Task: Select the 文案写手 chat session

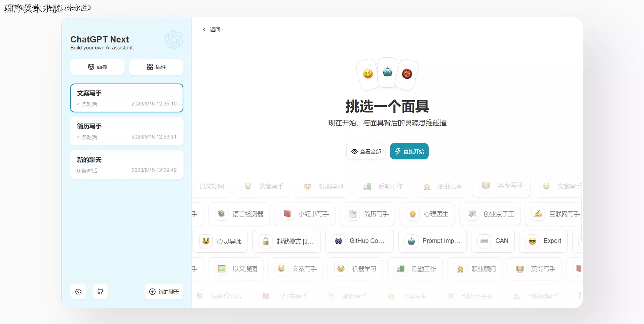Action: 127,98
